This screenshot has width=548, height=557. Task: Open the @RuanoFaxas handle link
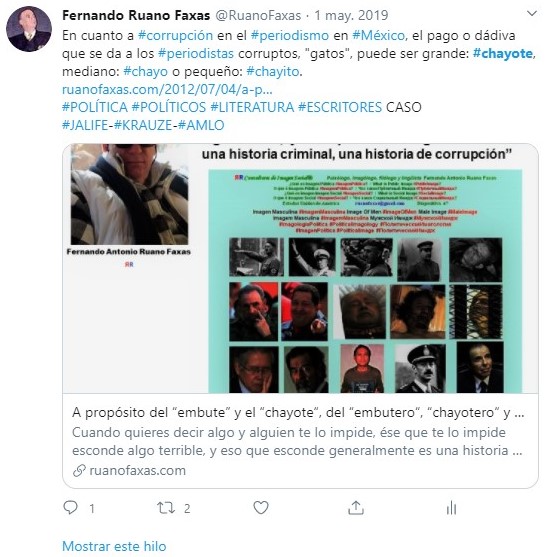[258, 15]
